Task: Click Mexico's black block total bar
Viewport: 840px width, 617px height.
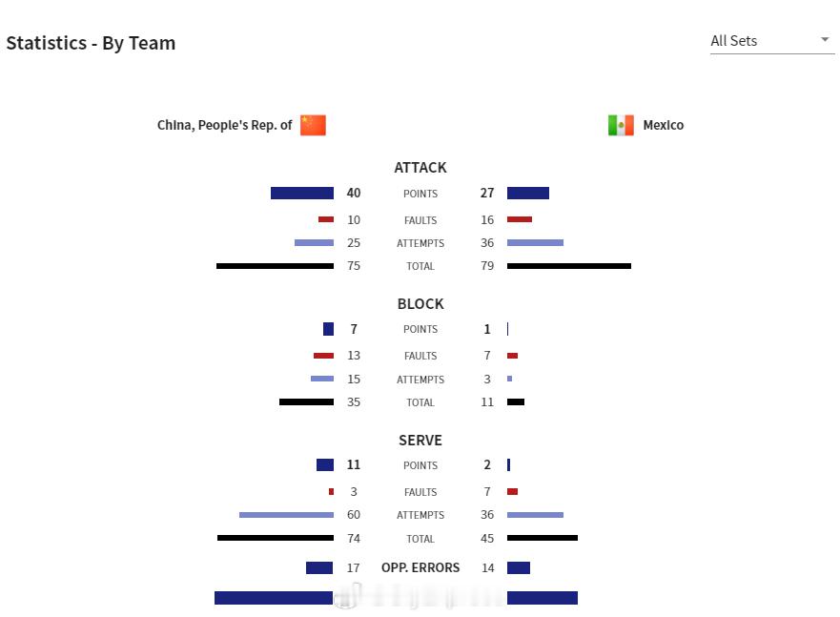Action: [x=516, y=401]
